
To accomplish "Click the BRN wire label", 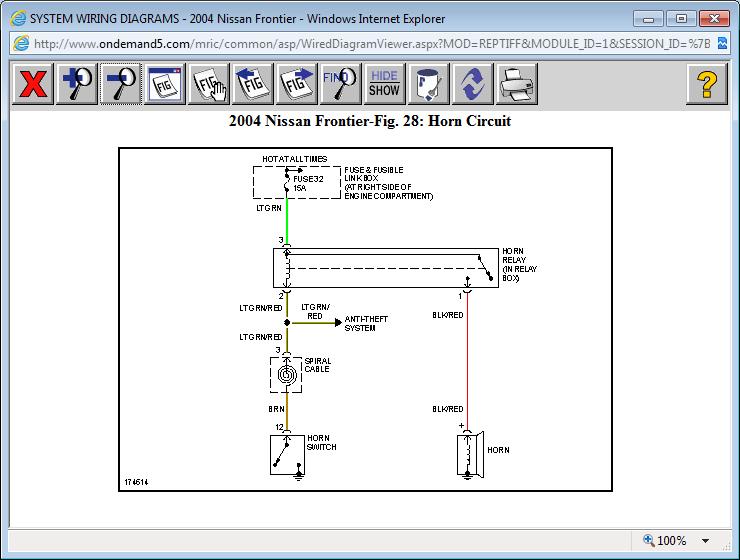I will point(277,409).
